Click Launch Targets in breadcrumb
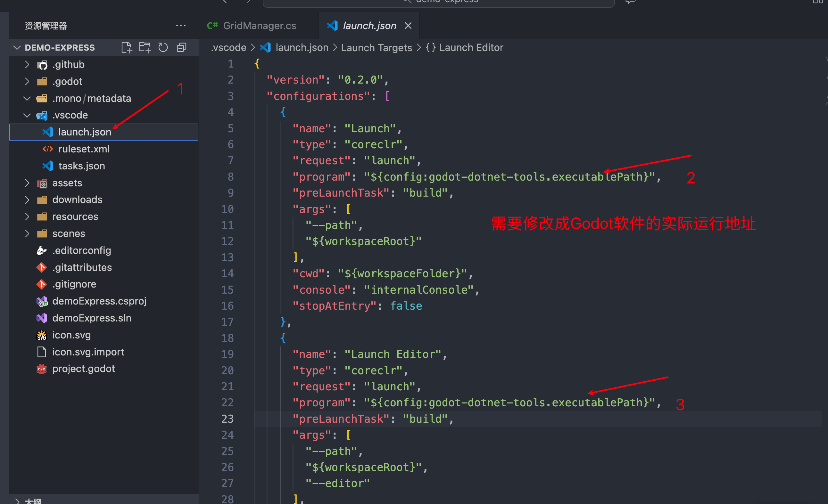 [377, 48]
